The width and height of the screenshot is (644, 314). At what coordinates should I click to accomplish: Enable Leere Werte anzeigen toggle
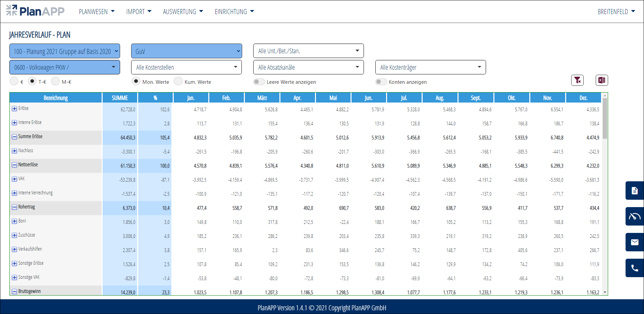pyautogui.click(x=259, y=82)
